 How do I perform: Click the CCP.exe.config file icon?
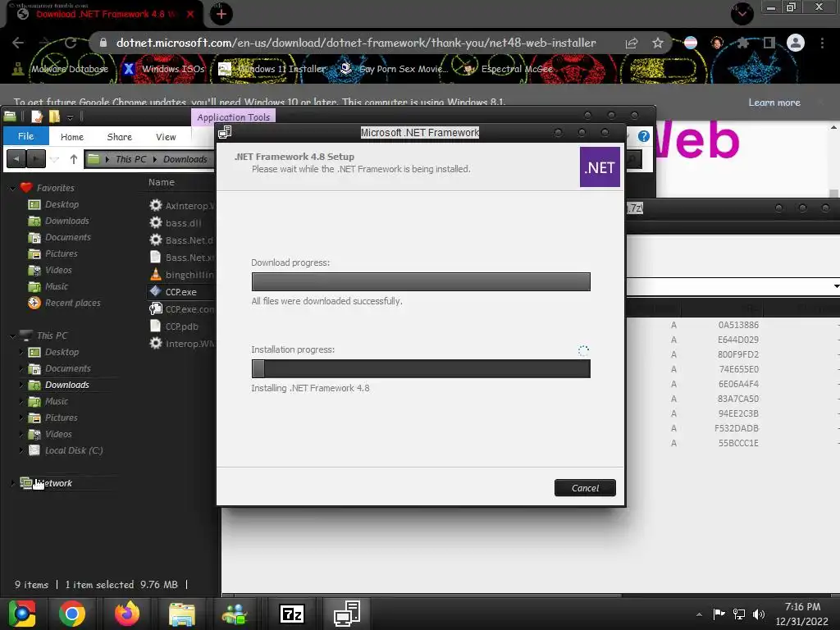click(x=155, y=308)
